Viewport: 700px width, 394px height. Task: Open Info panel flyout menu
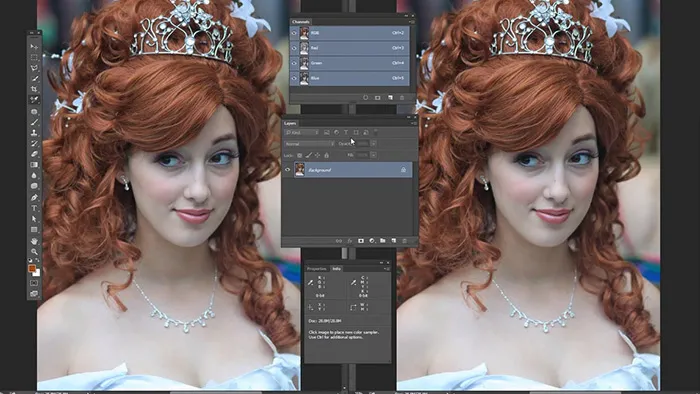click(387, 269)
